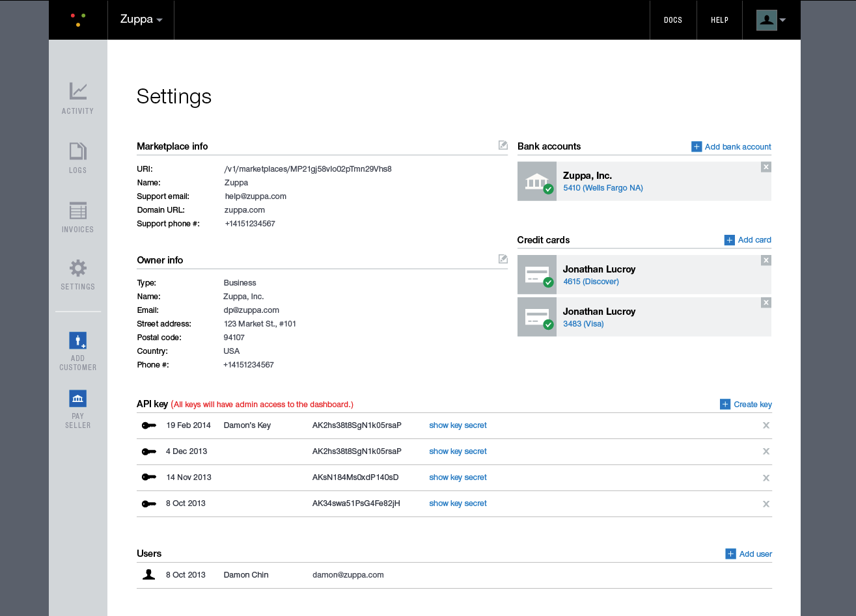This screenshot has height=616, width=856.
Task: Click key icon beside 19 Feb 2014
Action: (x=149, y=425)
